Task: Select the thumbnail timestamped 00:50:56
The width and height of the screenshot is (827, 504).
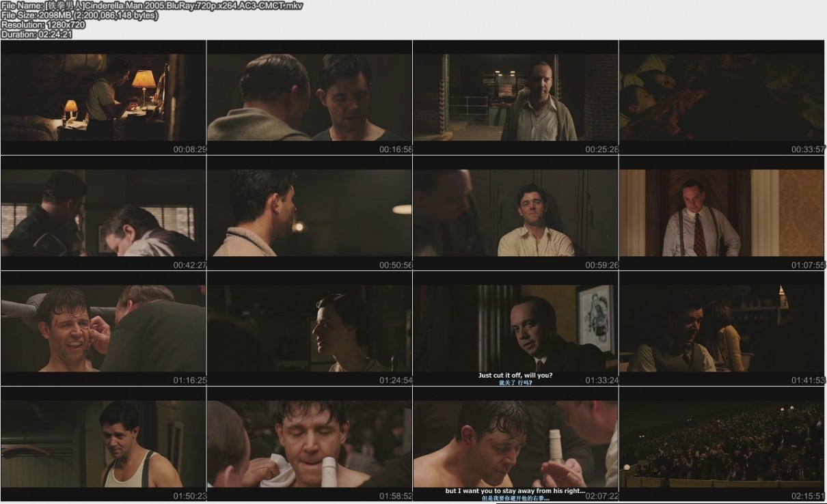Action: coord(310,213)
